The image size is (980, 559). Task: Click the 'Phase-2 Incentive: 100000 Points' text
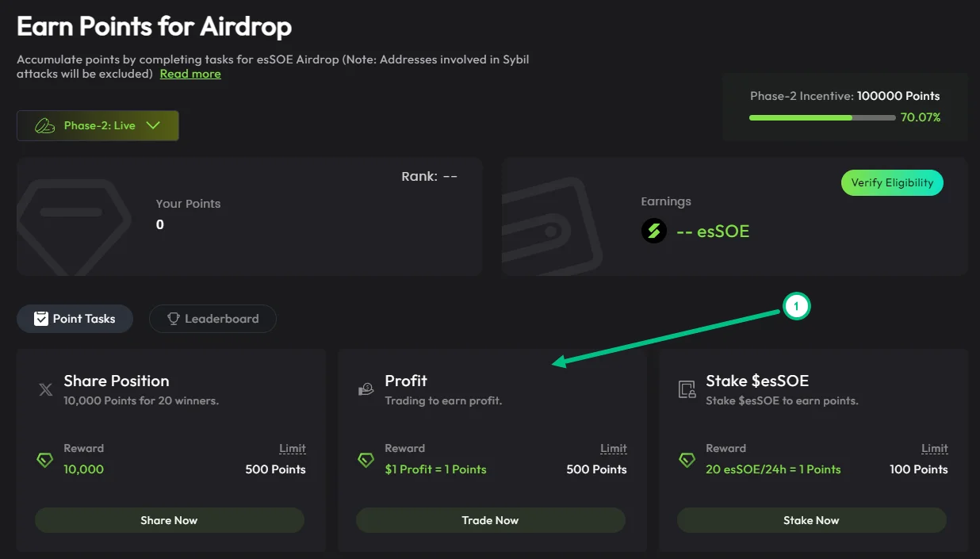coord(845,96)
